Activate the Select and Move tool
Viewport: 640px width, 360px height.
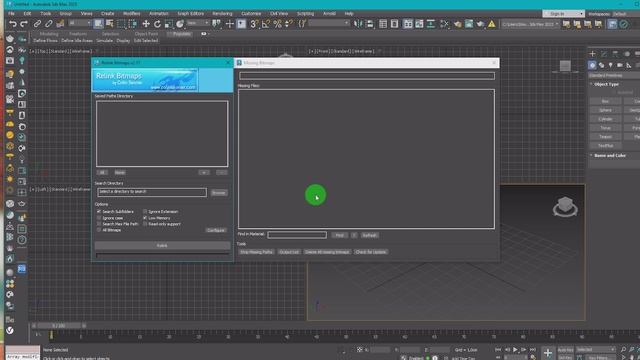tap(146, 24)
